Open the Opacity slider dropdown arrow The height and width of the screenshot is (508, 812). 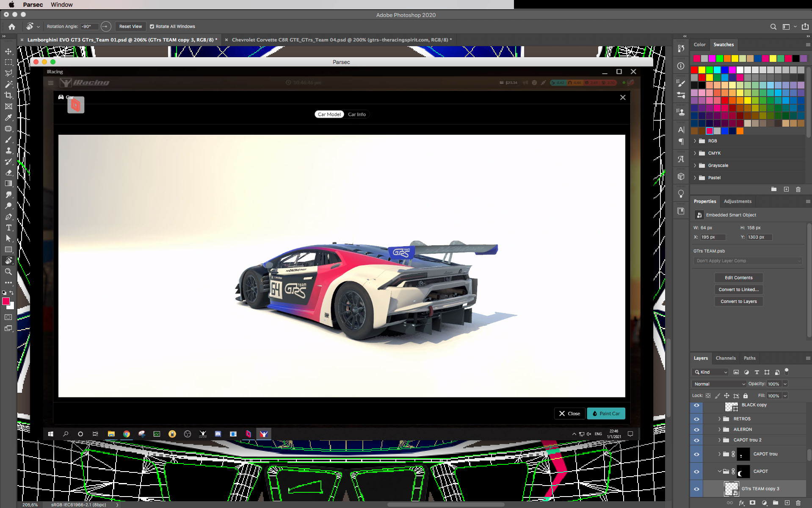(x=785, y=384)
